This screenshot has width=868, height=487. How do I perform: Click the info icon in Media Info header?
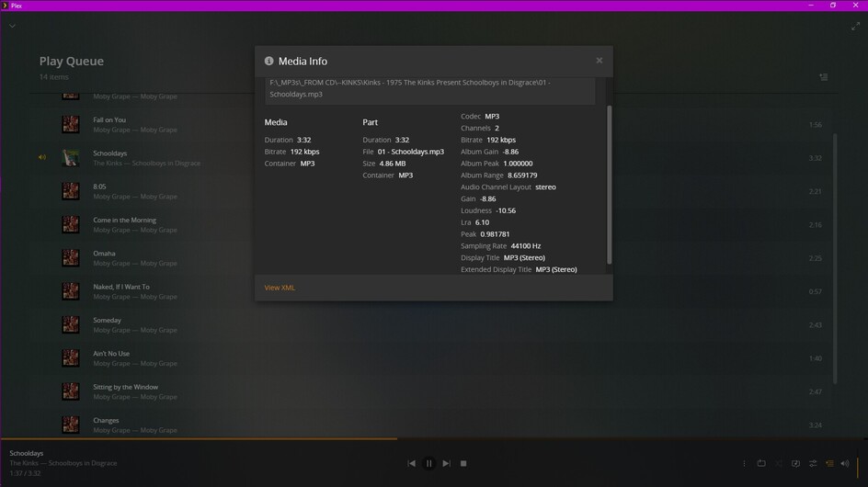point(269,61)
